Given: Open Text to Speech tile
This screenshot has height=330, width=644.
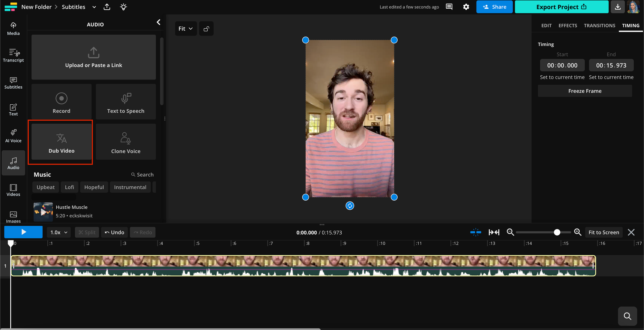Looking at the screenshot, I should [126, 102].
